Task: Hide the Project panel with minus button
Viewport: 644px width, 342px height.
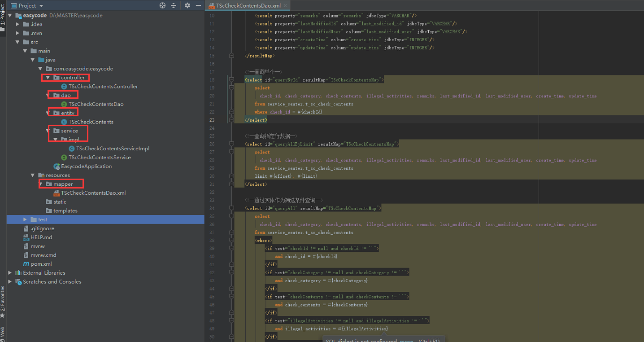Action: coord(198,6)
